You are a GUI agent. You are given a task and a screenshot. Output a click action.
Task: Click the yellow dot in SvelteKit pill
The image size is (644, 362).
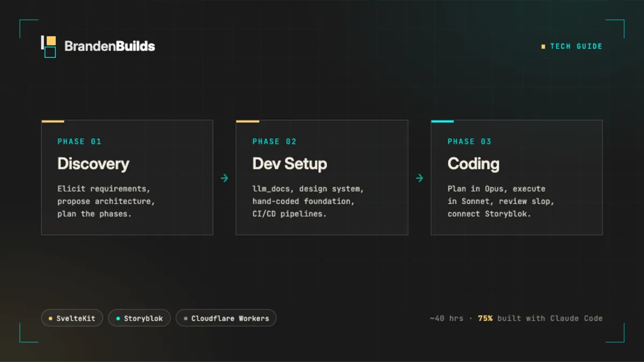(50, 319)
